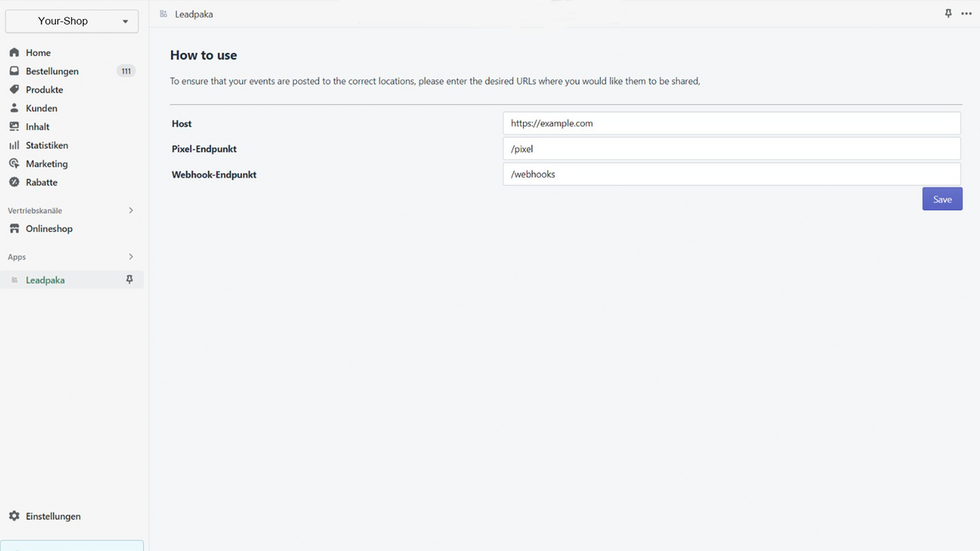This screenshot has width=980, height=551.
Task: Select the Rabatte discount icon
Action: [x=14, y=182]
